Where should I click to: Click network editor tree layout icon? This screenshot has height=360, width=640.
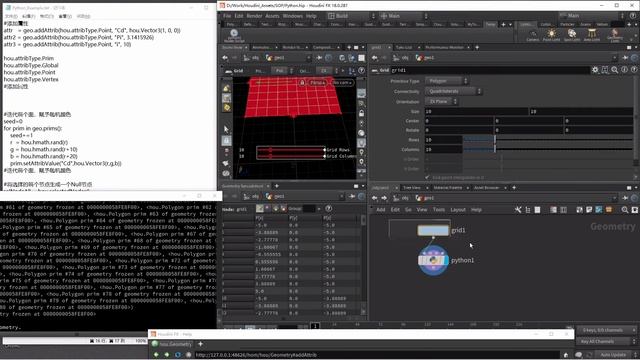tap(528, 210)
